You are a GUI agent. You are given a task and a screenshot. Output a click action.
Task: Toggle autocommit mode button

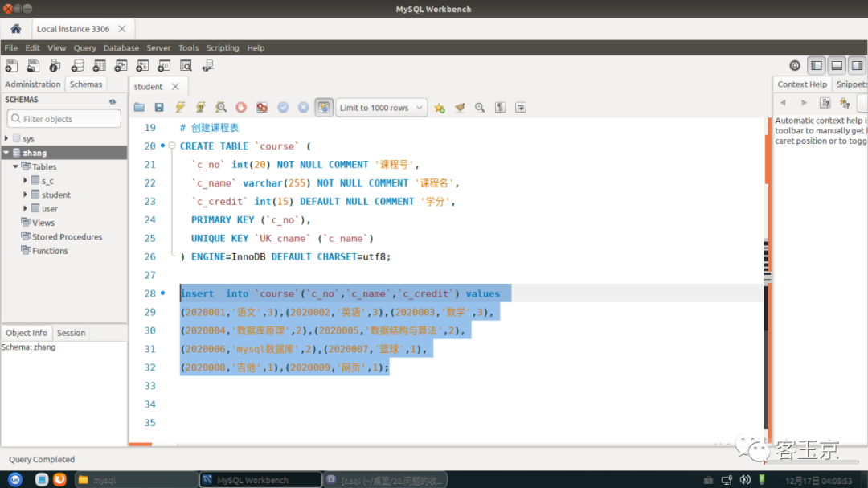pyautogui.click(x=324, y=108)
